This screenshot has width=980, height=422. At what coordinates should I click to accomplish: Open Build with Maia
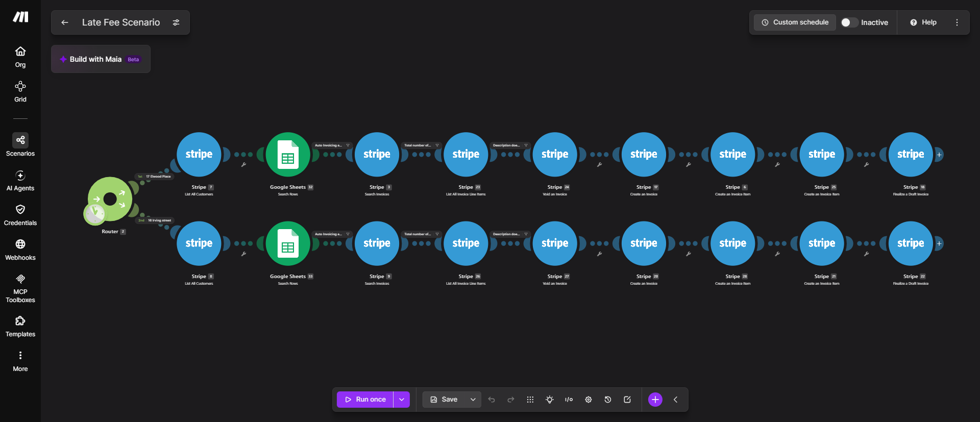pos(101,59)
